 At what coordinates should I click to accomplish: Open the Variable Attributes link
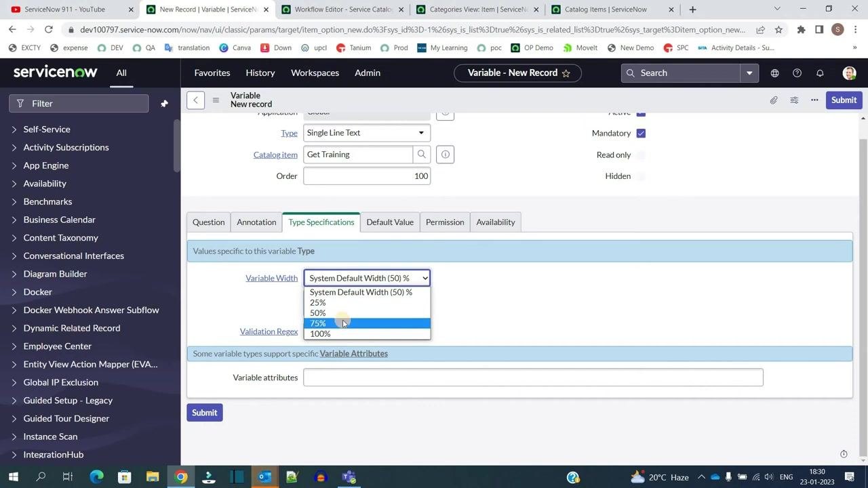tap(354, 354)
